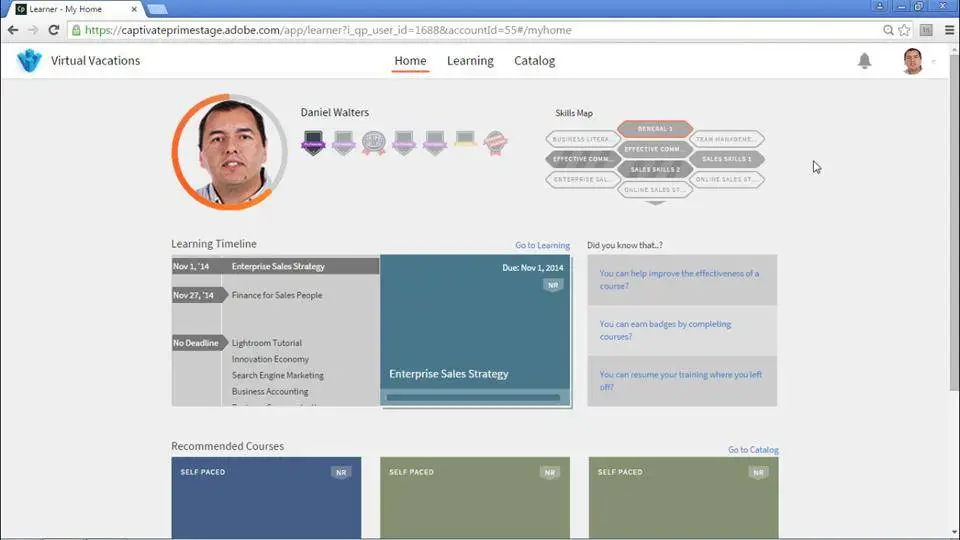Select the TEAM MANAGEME... skill hexagon

727,139
